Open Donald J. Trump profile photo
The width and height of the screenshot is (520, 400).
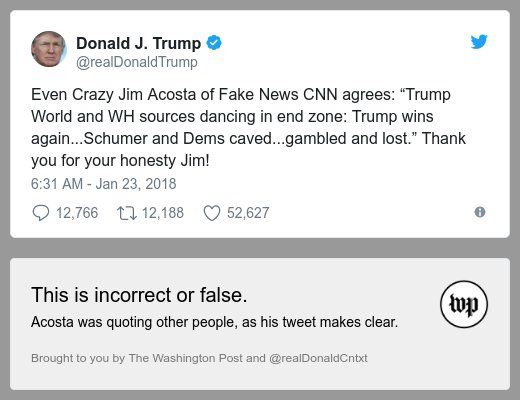(49, 49)
